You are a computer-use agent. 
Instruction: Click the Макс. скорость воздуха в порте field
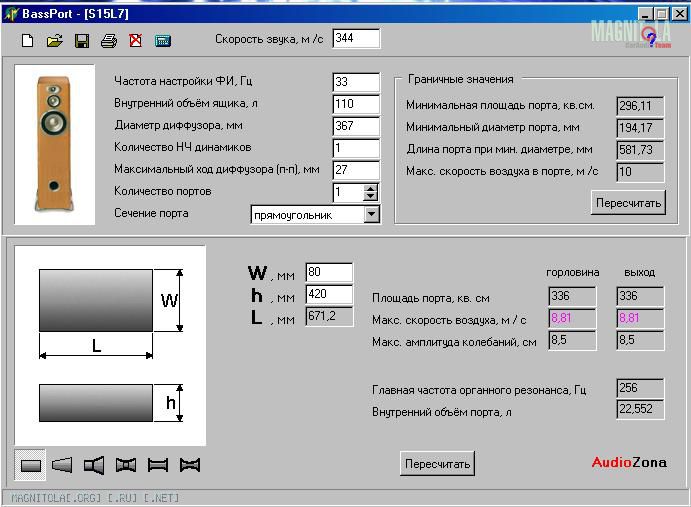pos(640,172)
